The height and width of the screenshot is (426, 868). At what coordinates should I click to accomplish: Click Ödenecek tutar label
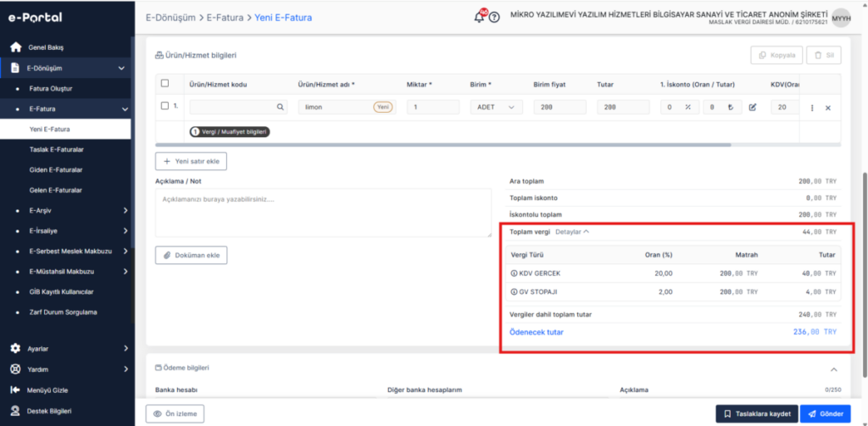pos(537,332)
